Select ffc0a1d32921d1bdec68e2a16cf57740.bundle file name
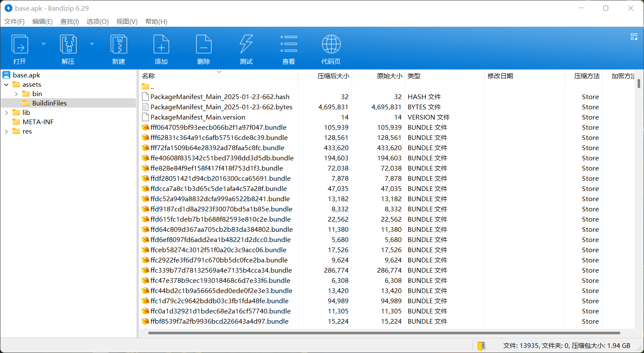Screen dimensions: 644x353 [221, 311]
